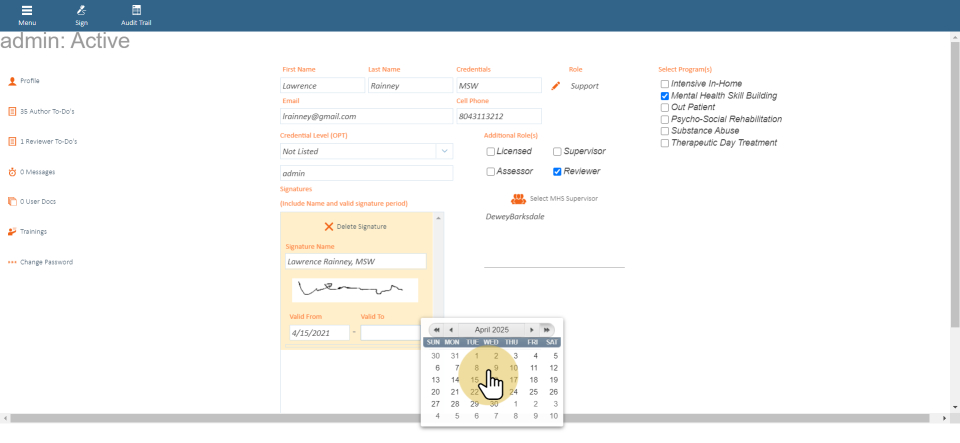Image resolution: width=960 pixels, height=443 pixels.
Task: Click the pencil icon beside Role
Action: click(x=556, y=86)
